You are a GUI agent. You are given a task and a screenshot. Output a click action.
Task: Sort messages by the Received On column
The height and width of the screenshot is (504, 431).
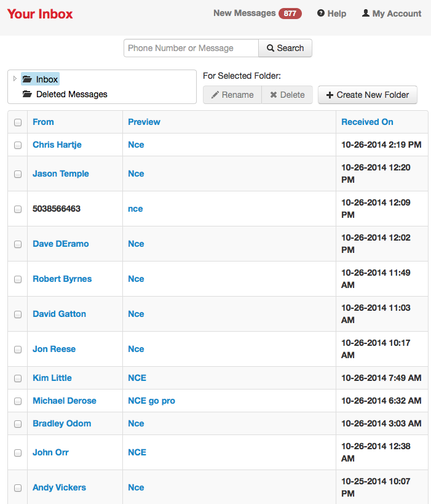tap(367, 122)
